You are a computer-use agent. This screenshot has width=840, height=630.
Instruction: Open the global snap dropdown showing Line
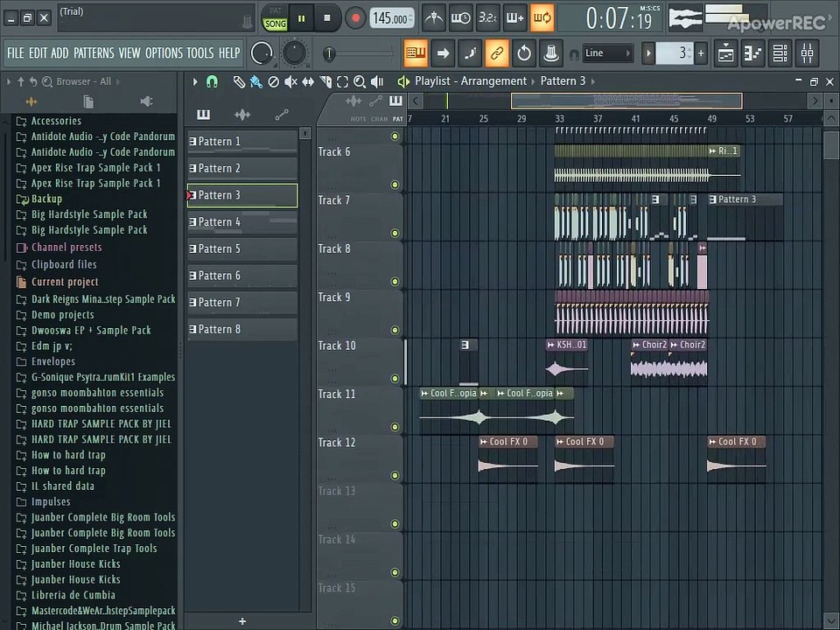[607, 53]
